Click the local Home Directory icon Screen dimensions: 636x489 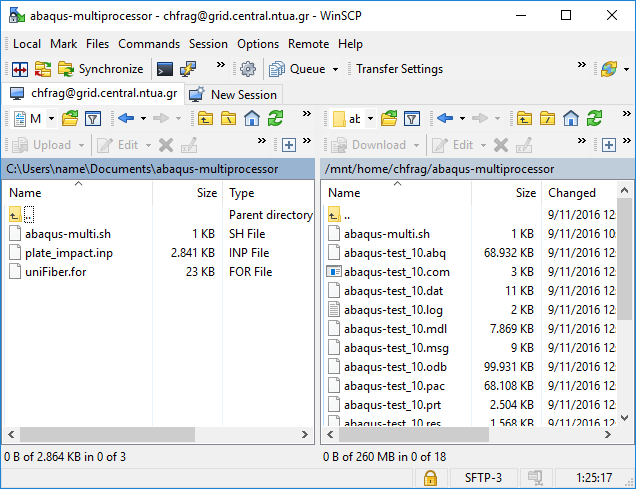coord(252,119)
